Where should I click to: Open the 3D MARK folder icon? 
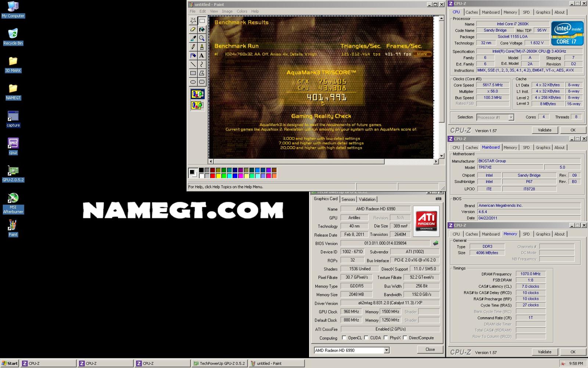coord(13,64)
